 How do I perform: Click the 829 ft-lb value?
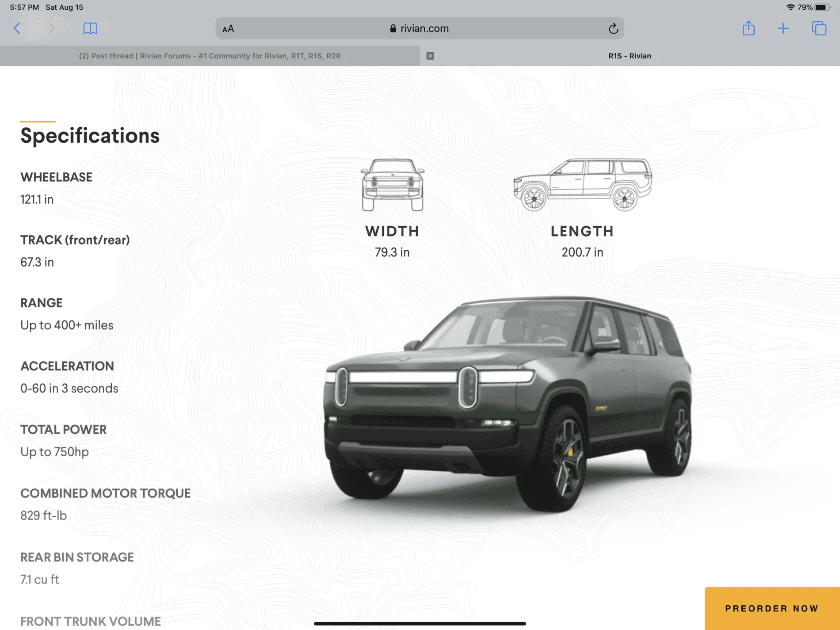tap(44, 515)
